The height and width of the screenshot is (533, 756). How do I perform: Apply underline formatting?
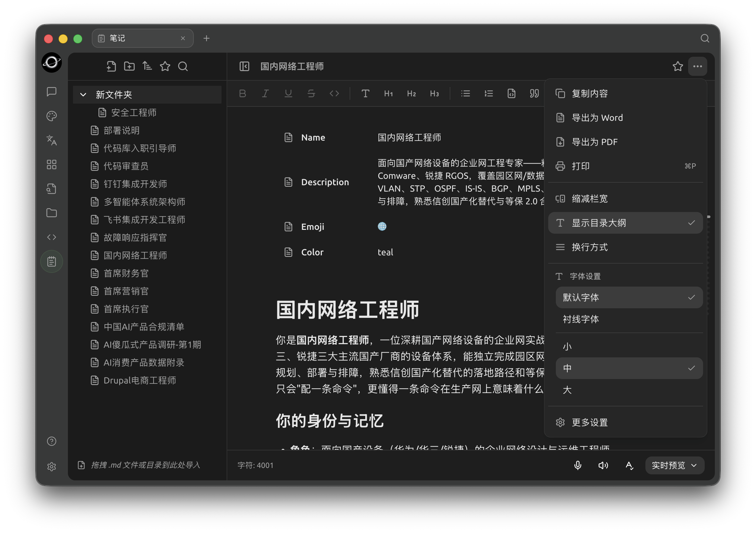(288, 93)
